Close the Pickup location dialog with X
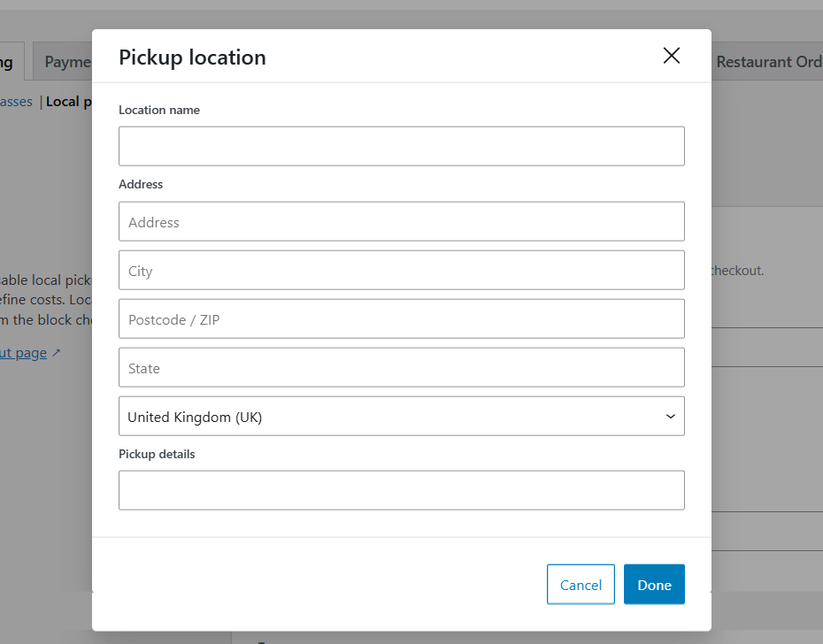Image resolution: width=823 pixels, height=644 pixels. point(672,56)
